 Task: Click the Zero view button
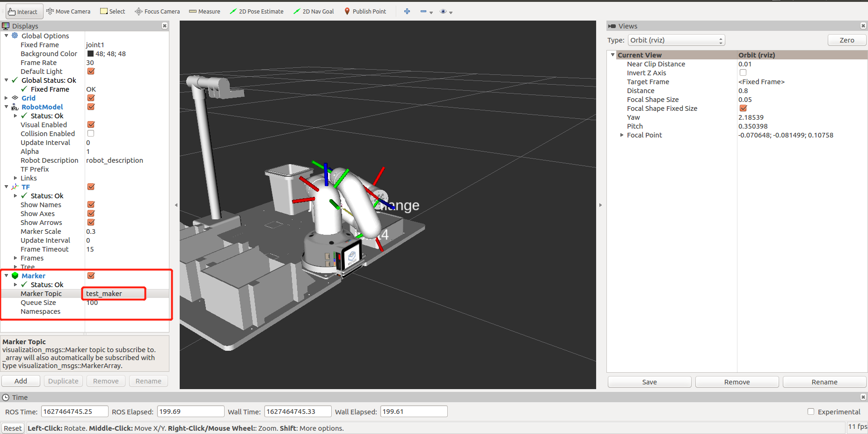pyautogui.click(x=847, y=40)
